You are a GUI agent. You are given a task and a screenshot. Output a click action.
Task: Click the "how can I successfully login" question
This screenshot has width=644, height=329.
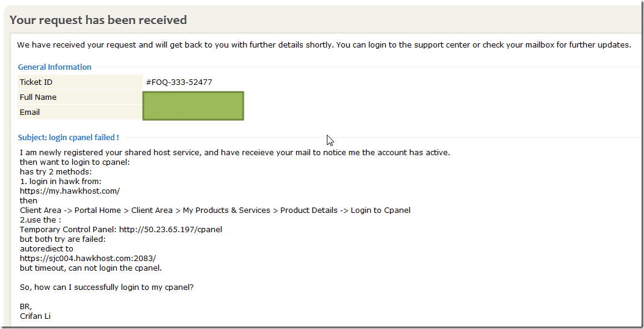click(107, 287)
